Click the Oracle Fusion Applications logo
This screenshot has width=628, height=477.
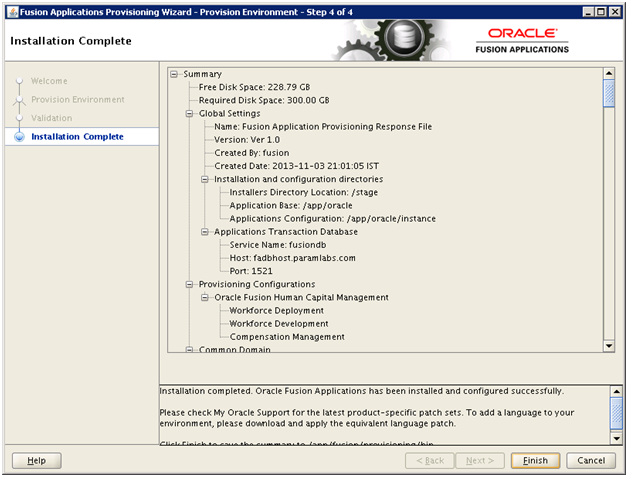pos(522,40)
